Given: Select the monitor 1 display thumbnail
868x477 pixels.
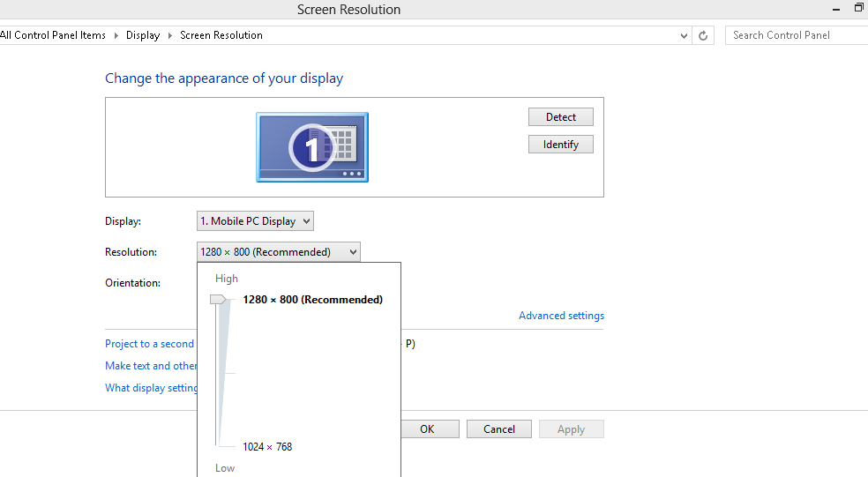Looking at the screenshot, I should [x=312, y=147].
